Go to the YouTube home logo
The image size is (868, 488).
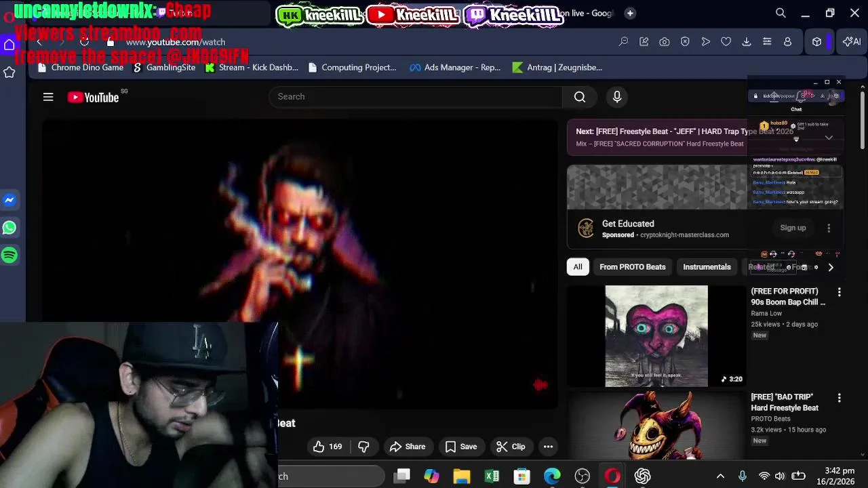point(93,97)
